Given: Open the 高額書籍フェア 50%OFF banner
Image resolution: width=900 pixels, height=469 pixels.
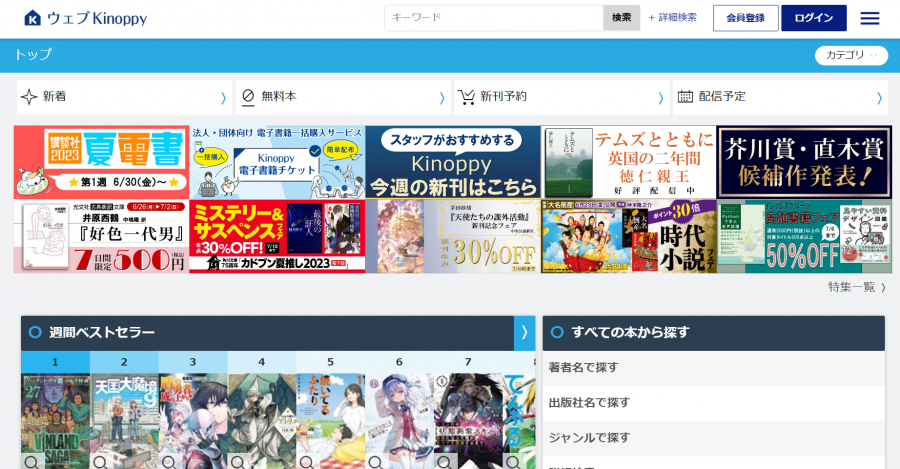Looking at the screenshot, I should coord(804,236).
